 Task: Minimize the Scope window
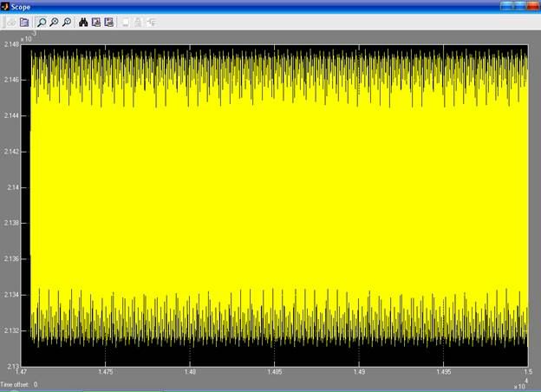(505, 6)
